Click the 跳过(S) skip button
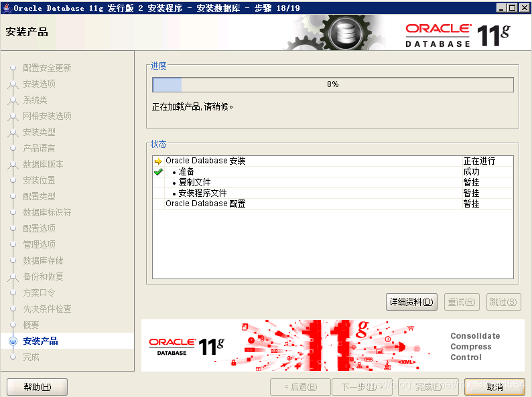Screen dimensions: 532x397 tap(503, 302)
